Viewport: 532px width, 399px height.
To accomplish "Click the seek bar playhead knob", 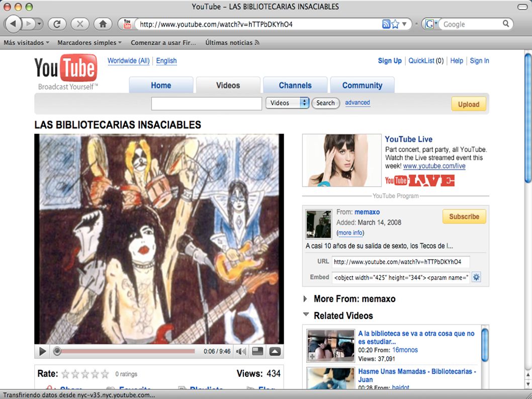I will 57,351.
